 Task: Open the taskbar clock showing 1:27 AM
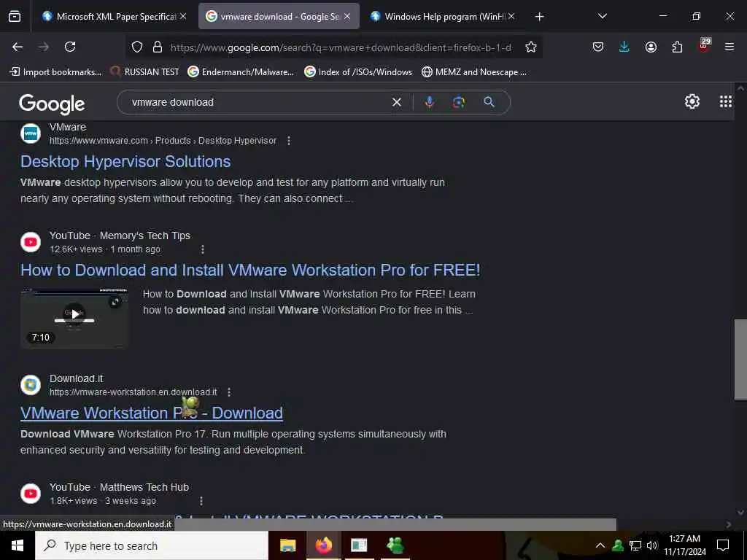coord(684,545)
